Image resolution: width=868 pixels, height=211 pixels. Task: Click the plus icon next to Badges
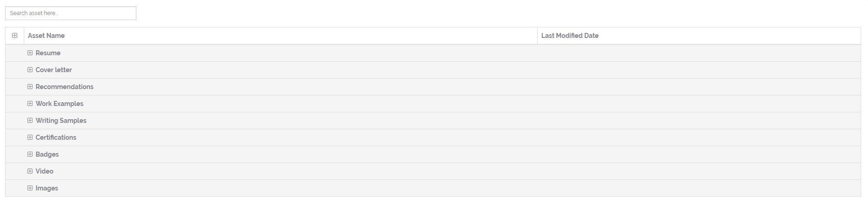(x=30, y=154)
